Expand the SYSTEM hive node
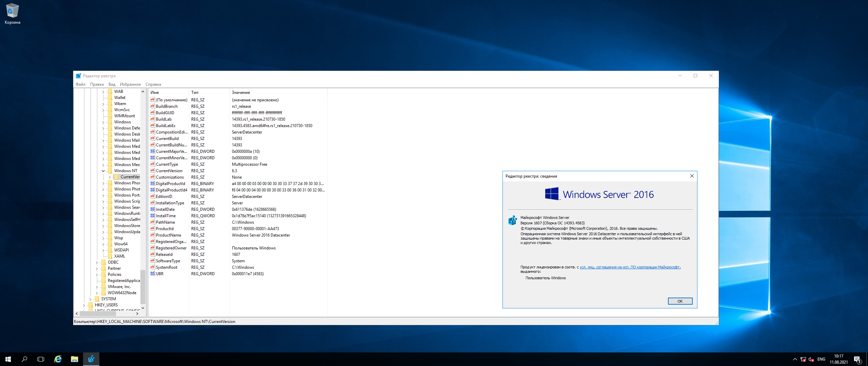 [x=90, y=299]
